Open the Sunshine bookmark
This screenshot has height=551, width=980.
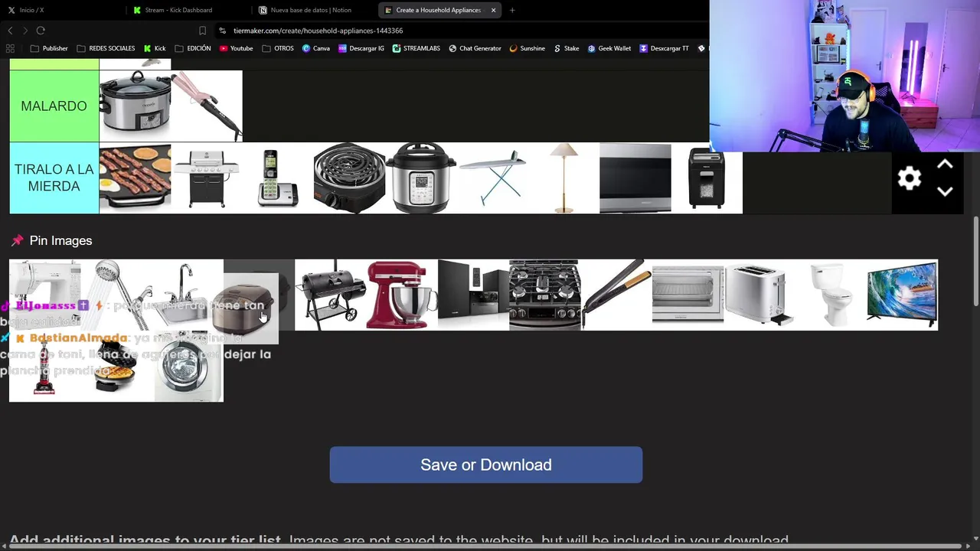coord(527,48)
